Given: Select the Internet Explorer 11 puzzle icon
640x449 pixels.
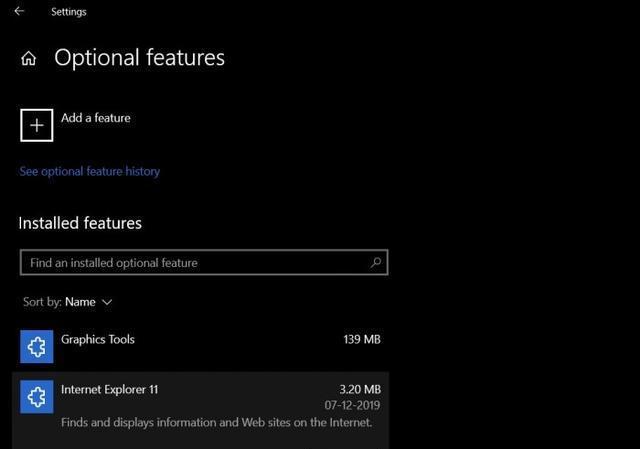Looking at the screenshot, I should click(x=37, y=397).
